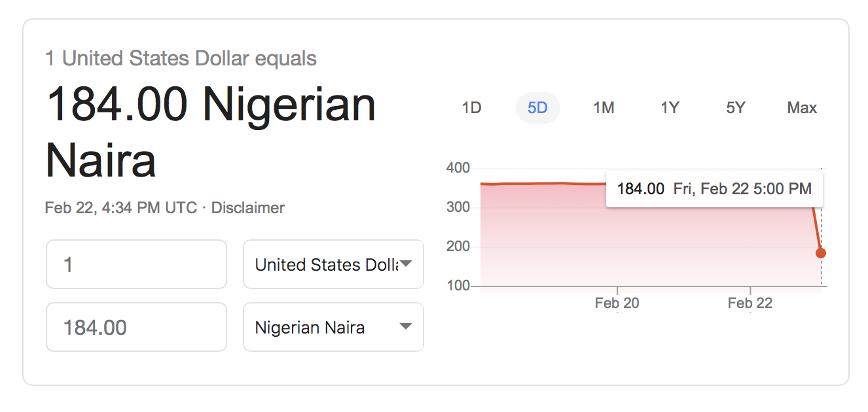Select the Max range tab

(x=802, y=108)
